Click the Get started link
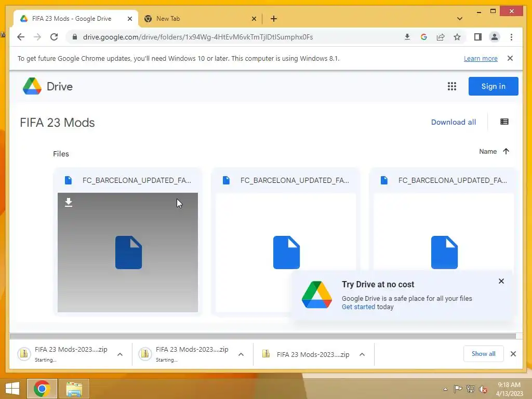 point(358,307)
